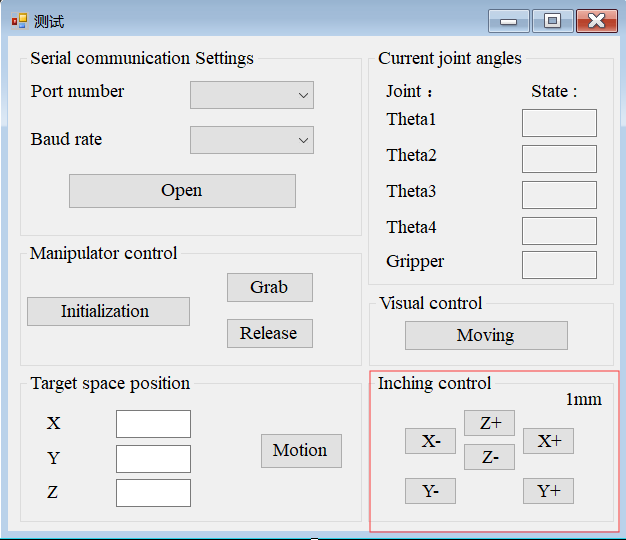Click the X- inching button
The image size is (626, 540).
[430, 441]
